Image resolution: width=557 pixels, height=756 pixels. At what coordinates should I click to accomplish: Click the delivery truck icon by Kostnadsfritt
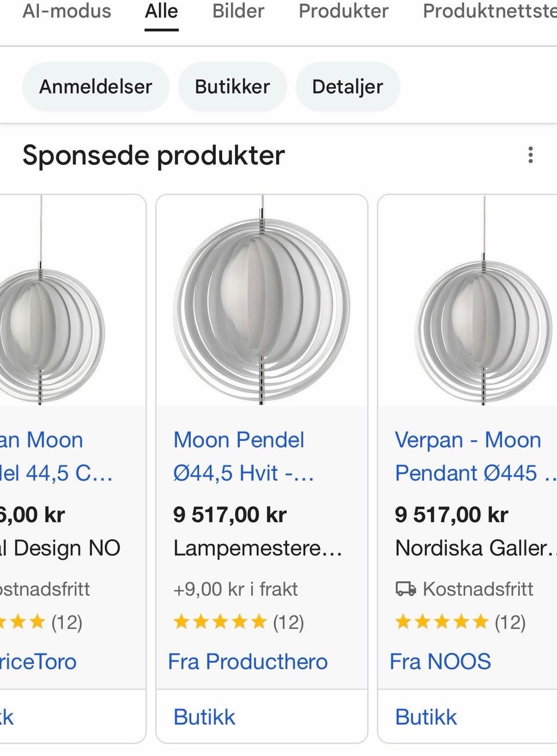pos(406,589)
